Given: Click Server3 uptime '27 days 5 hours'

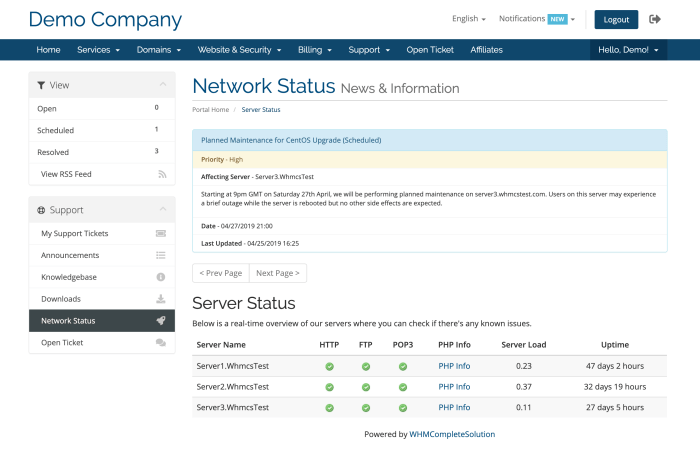Looking at the screenshot, I should [615, 407].
